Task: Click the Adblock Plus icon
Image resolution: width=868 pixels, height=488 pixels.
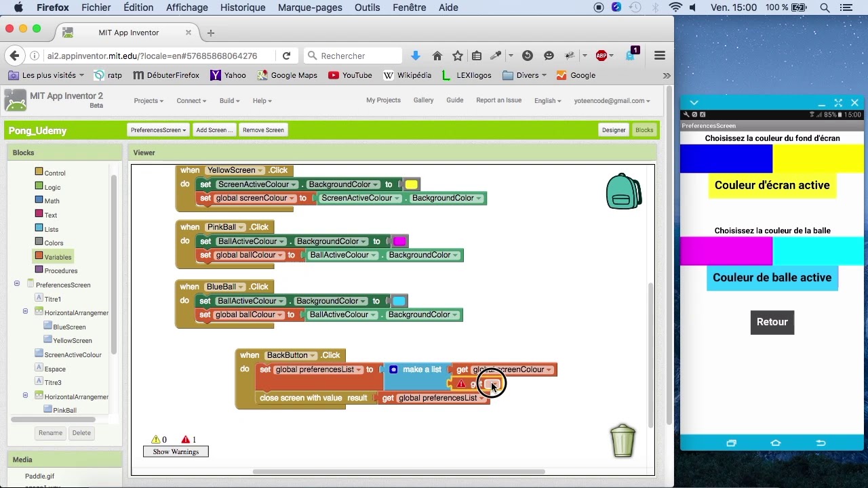Action: [x=601, y=56]
